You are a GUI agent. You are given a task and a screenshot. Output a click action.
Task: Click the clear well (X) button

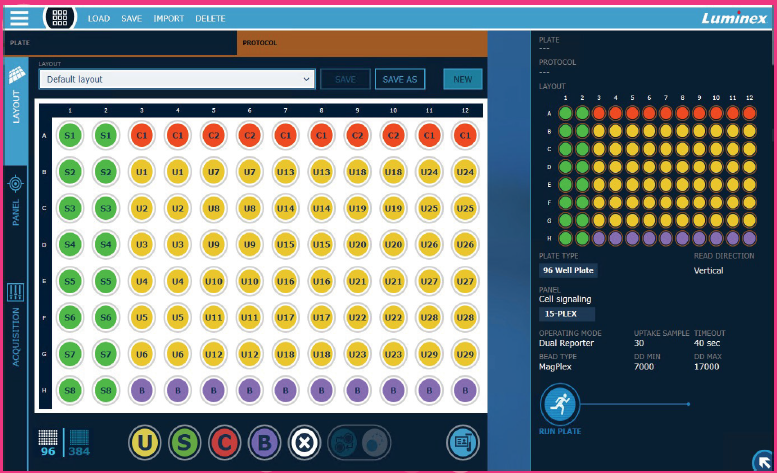tap(304, 442)
